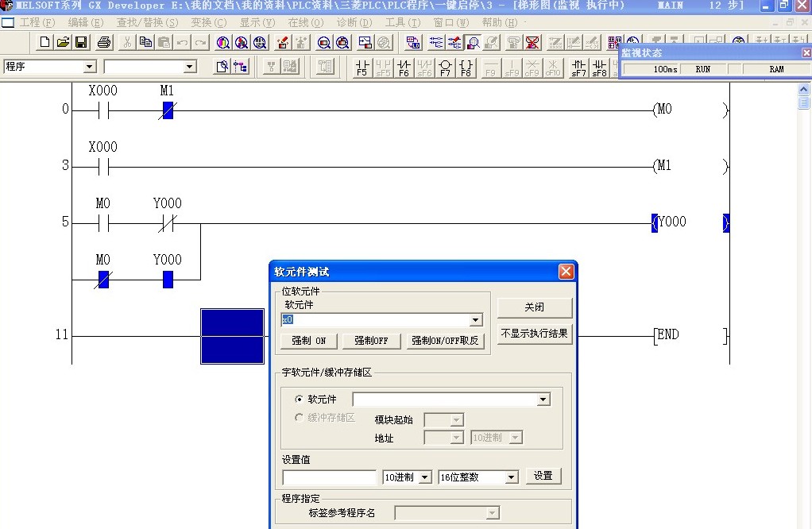Click the Write to PLC icon

[x=283, y=42]
